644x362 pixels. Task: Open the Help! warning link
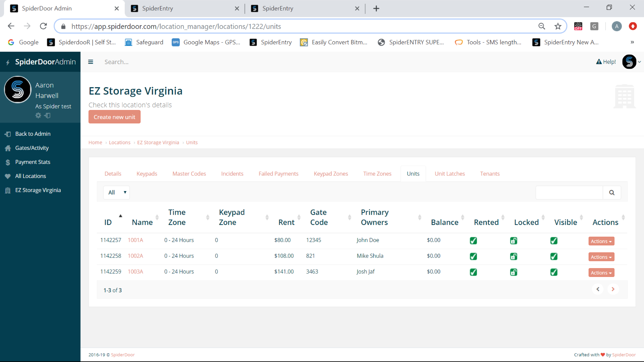[x=606, y=62]
